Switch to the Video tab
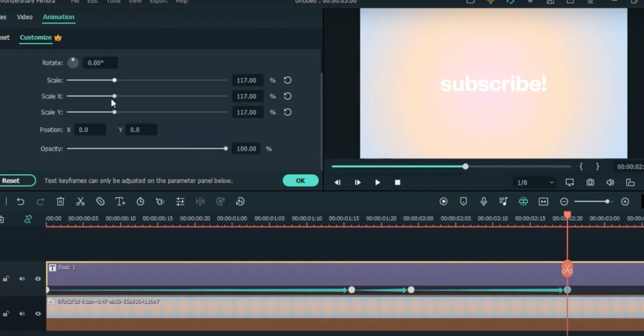Image resolution: width=644 pixels, height=336 pixels. tap(25, 17)
